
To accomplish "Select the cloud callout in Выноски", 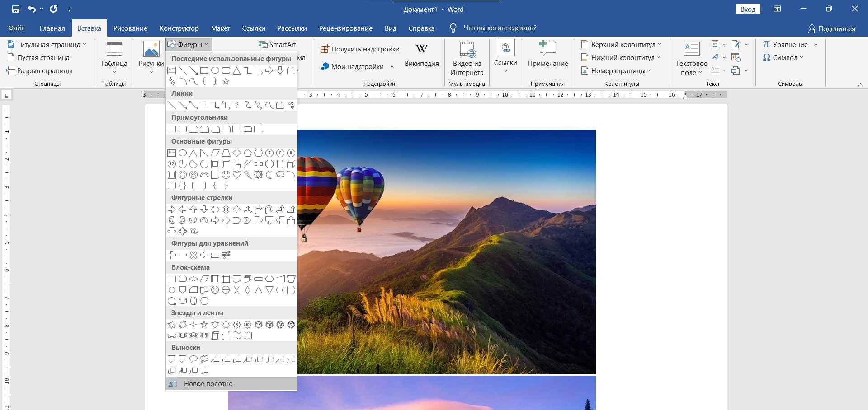I will [x=204, y=359].
